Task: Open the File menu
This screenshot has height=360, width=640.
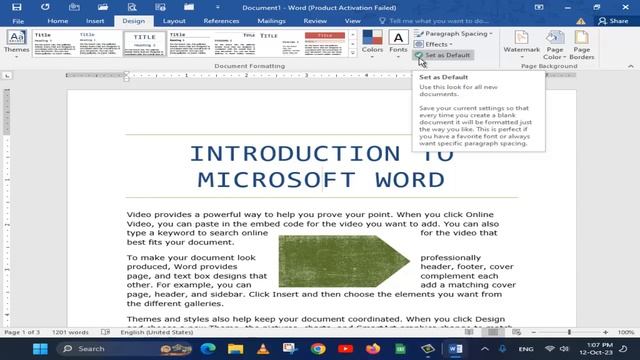Action: click(x=18, y=21)
